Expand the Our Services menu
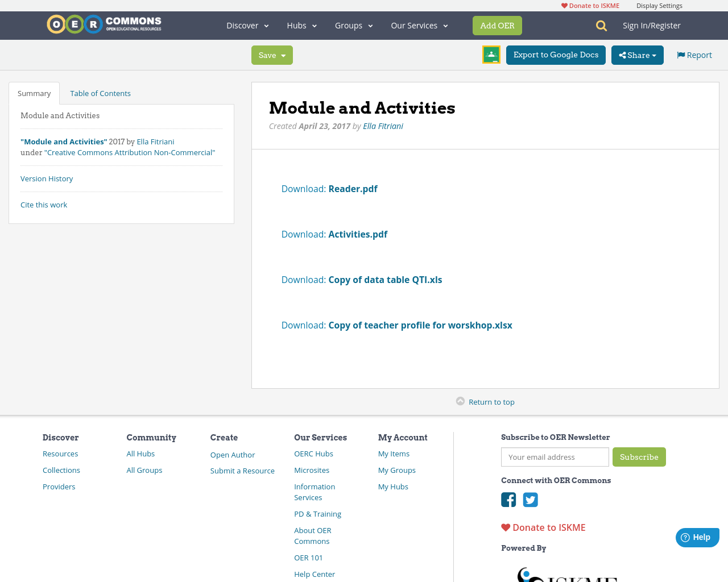Screen dimensions: 728x582 coord(419,25)
